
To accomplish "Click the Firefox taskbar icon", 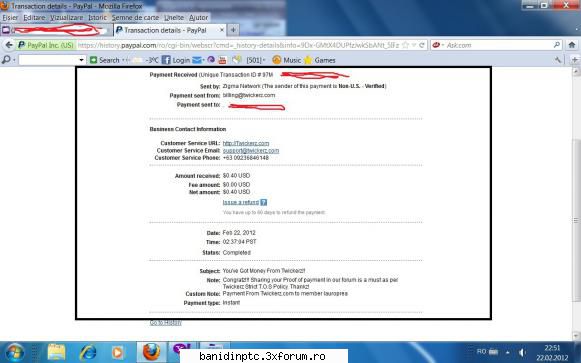I will [x=151, y=352].
